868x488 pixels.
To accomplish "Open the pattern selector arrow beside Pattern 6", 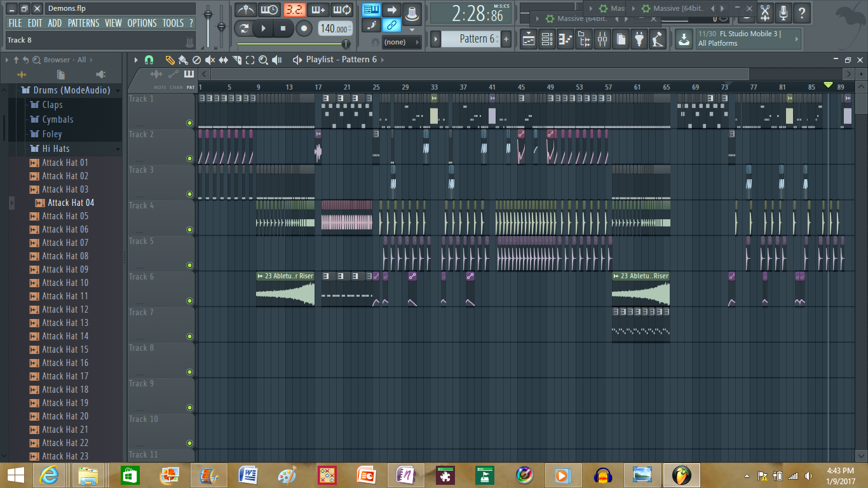I will click(435, 39).
